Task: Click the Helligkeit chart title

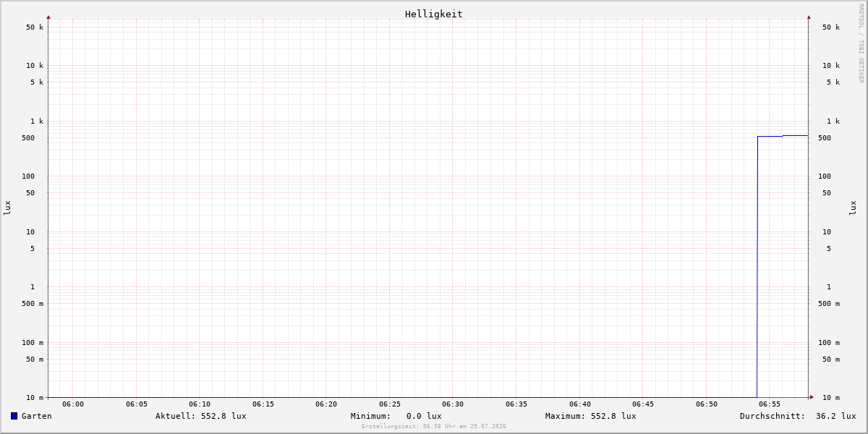Action: point(434,14)
